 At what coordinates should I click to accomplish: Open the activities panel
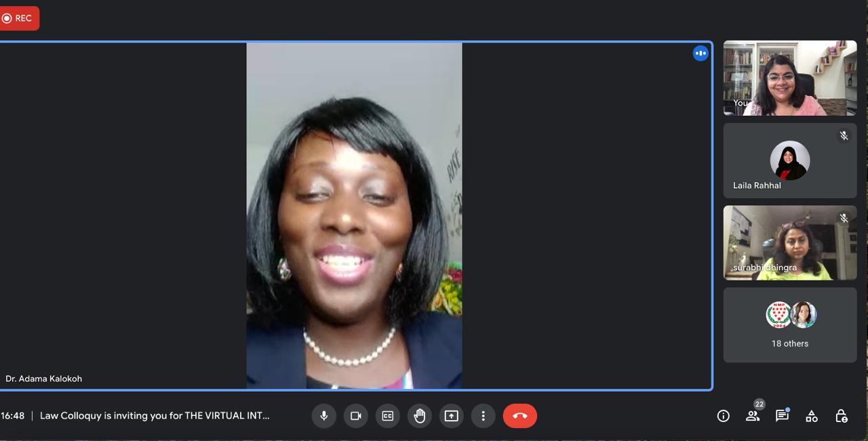pyautogui.click(x=812, y=416)
